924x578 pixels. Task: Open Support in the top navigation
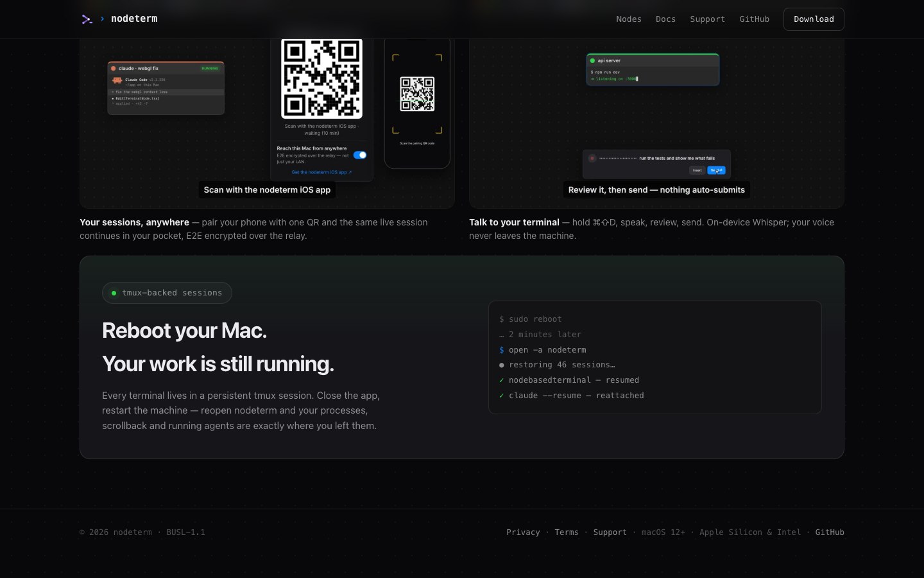[x=707, y=19]
